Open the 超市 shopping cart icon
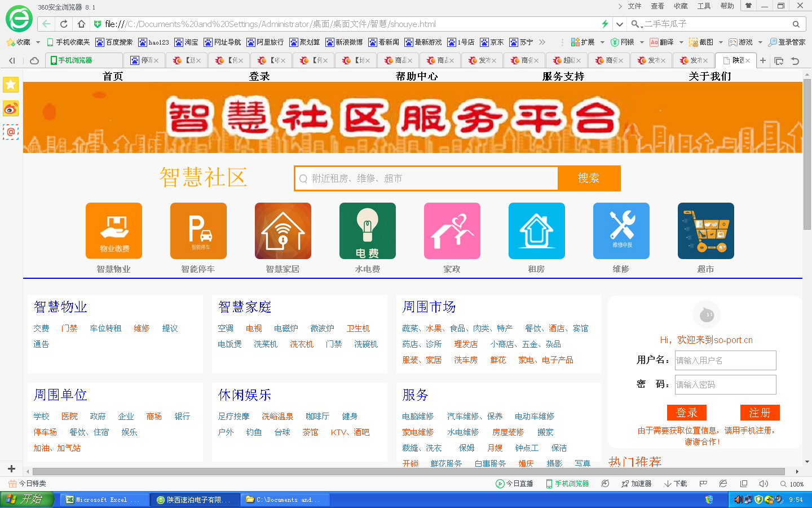The height and width of the screenshot is (508, 812). coord(706,231)
